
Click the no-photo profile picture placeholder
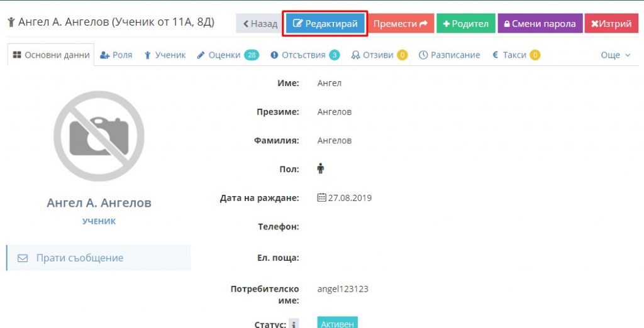(99, 136)
